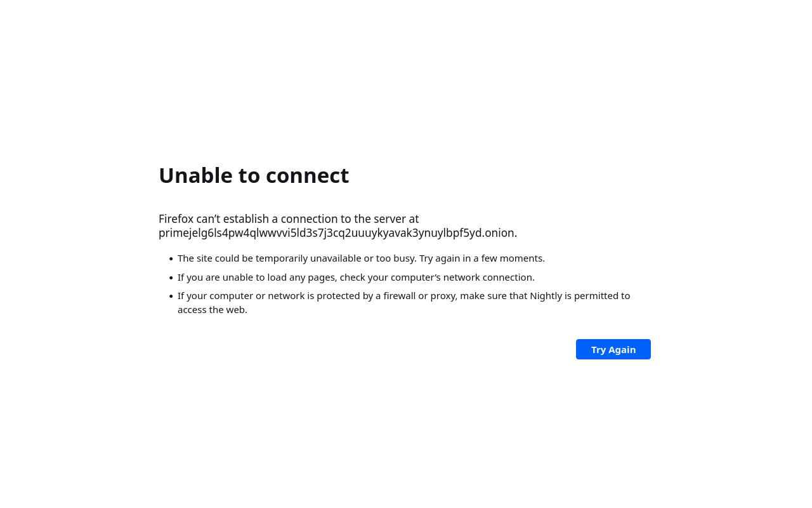Viewport: 812px width, 508px height.
Task: Click the primejelg6ls4pw4... onion address text
Action: 337,233
